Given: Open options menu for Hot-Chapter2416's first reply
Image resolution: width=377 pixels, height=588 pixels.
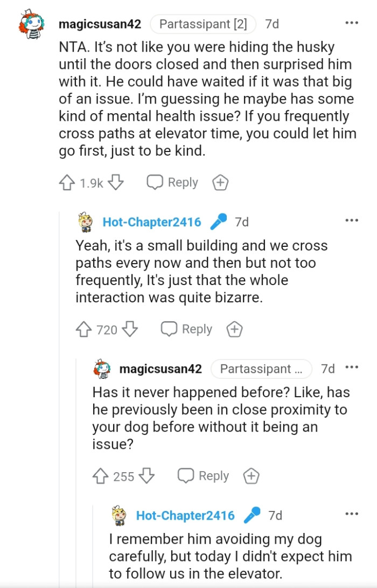Looking at the screenshot, I should pos(352,219).
